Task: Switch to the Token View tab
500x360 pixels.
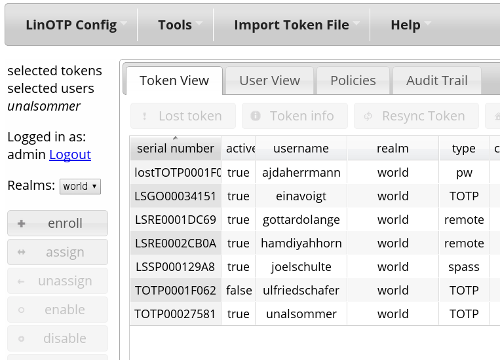Action: [x=174, y=80]
